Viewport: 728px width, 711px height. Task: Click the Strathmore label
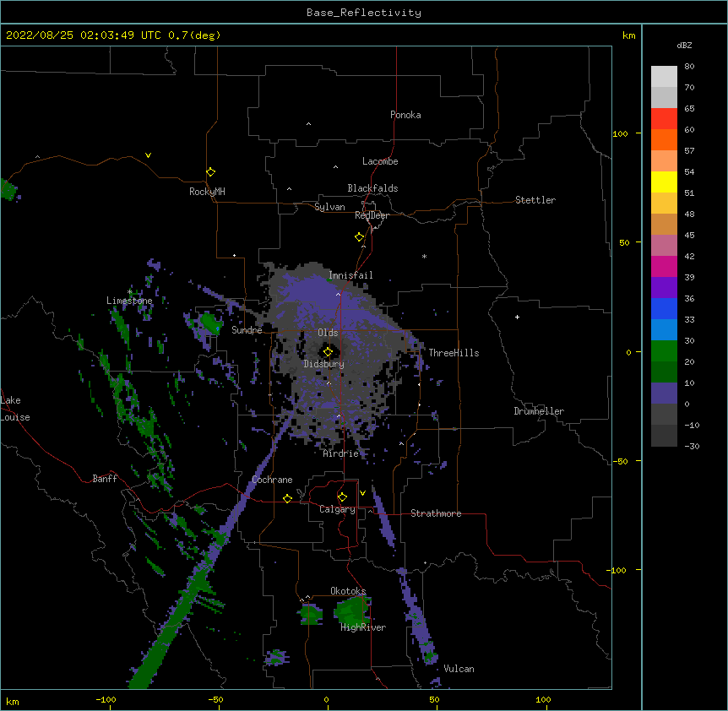point(436,513)
